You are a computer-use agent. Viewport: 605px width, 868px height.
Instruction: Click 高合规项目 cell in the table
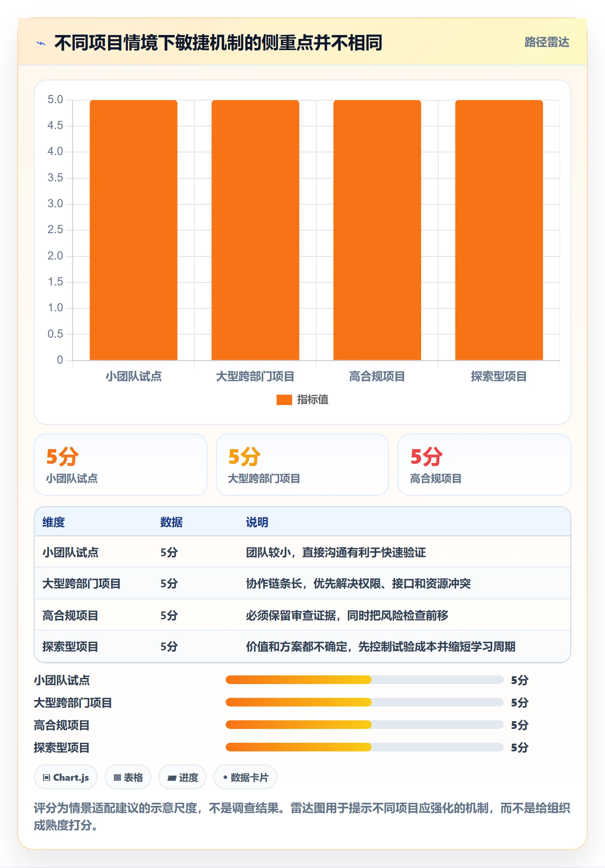click(x=70, y=615)
